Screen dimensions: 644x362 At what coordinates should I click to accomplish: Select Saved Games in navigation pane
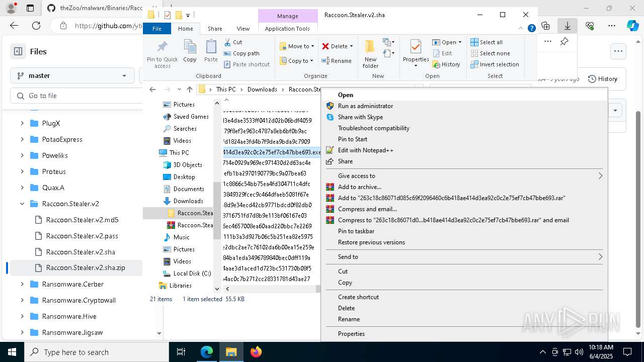pos(191,117)
